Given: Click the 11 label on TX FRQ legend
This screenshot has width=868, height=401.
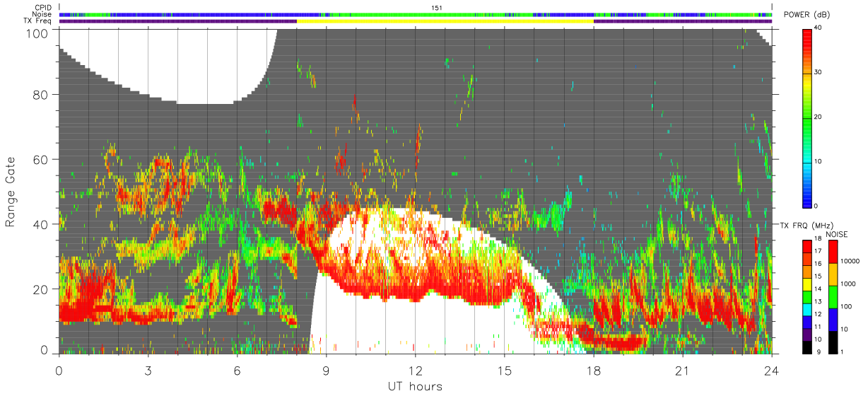Looking at the screenshot, I should 819,326.
